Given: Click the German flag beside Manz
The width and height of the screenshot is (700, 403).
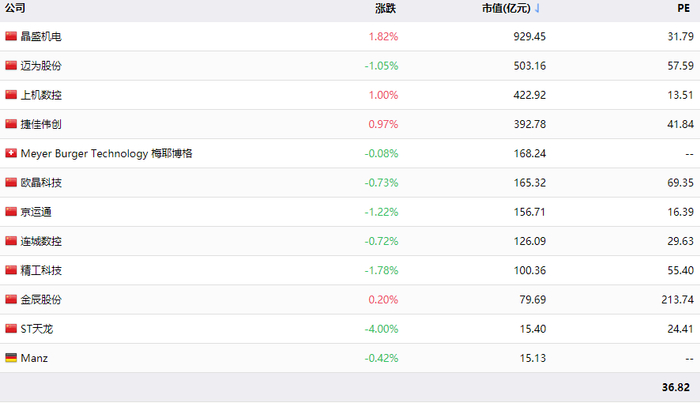Looking at the screenshot, I should pos(11,358).
